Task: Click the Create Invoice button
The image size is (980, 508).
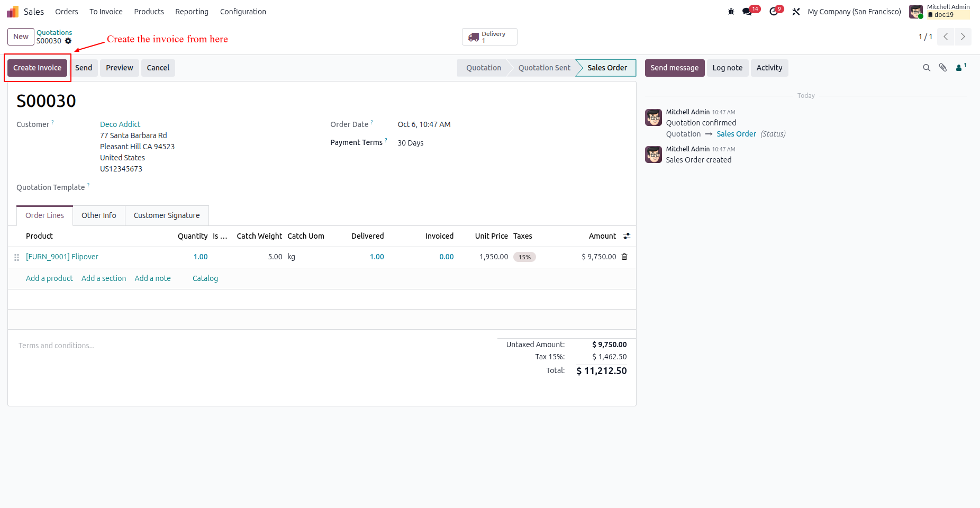Action: [38, 68]
